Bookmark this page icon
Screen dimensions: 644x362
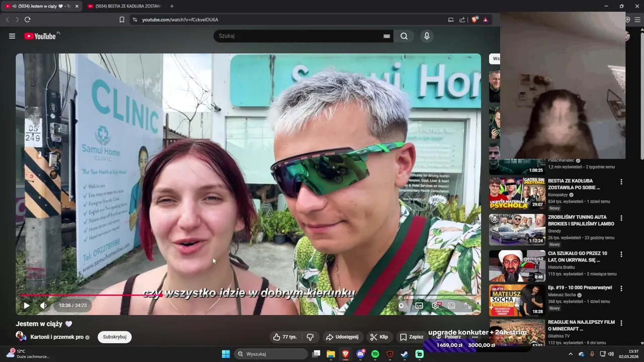pyautogui.click(x=122, y=20)
